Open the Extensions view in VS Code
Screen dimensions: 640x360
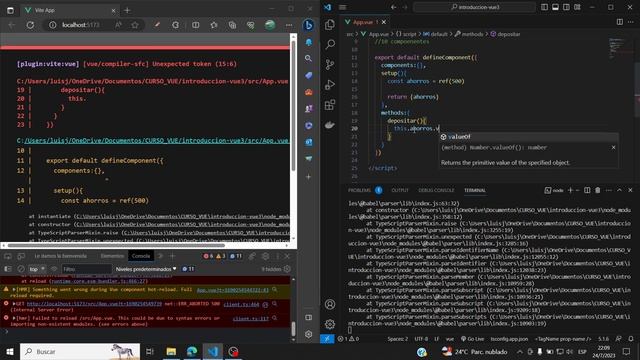[330, 104]
